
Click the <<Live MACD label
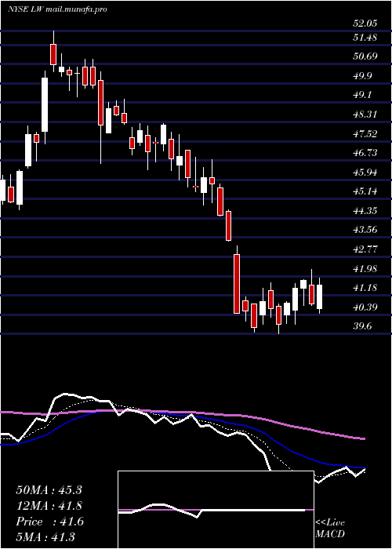[x=330, y=529]
